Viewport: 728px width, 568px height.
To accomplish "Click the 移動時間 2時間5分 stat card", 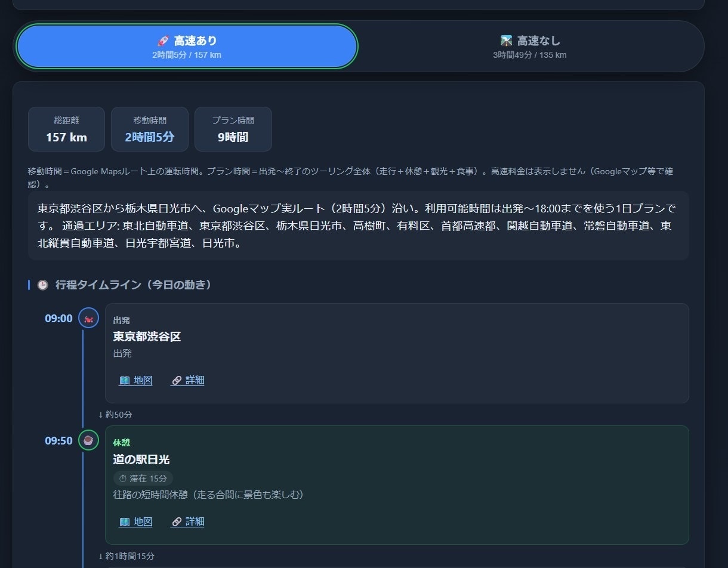I will click(x=150, y=129).
